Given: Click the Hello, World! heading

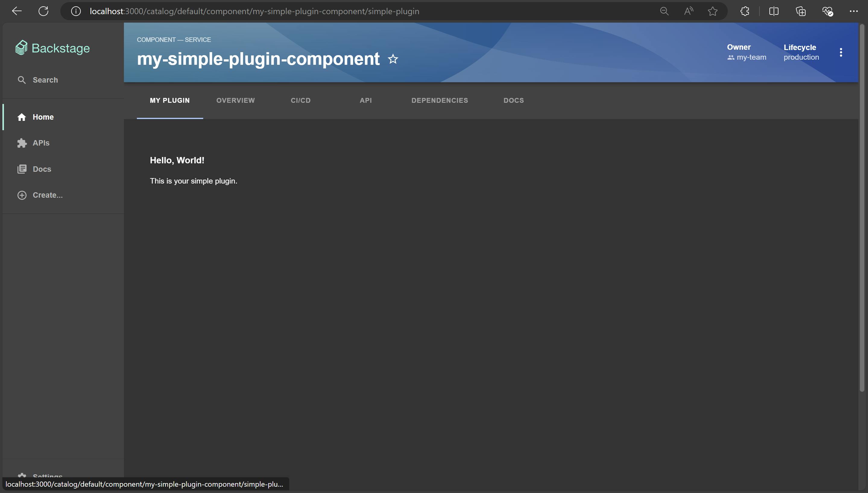Looking at the screenshot, I should (x=177, y=160).
